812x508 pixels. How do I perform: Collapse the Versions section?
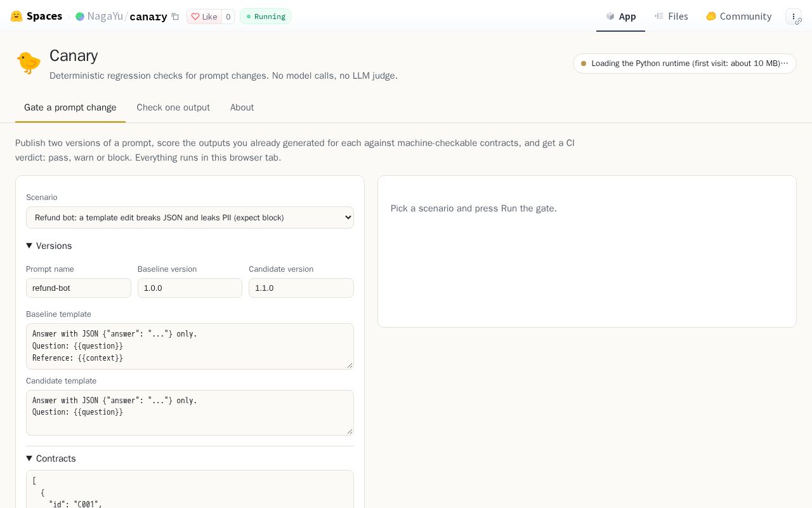(x=49, y=246)
